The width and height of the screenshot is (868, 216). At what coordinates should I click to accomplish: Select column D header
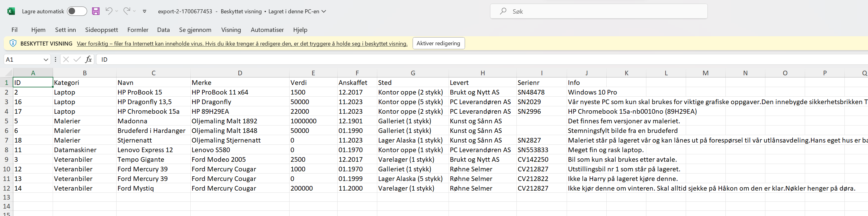coord(240,73)
